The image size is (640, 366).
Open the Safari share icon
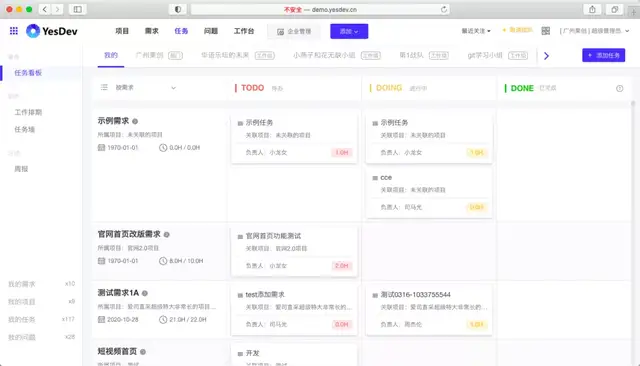pos(592,9)
